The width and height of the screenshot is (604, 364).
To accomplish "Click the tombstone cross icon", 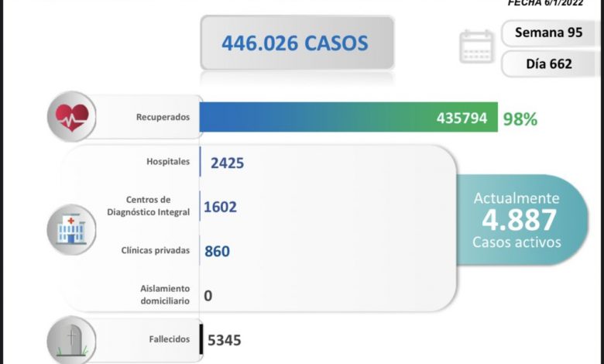I will tap(71, 340).
